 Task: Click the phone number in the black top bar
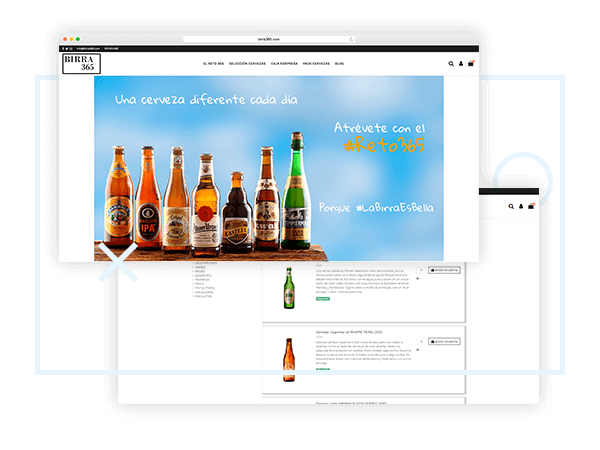[111, 49]
